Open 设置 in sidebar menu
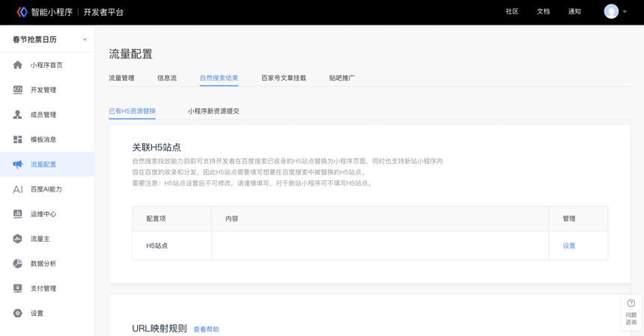The height and width of the screenshot is (336, 644). [47, 313]
